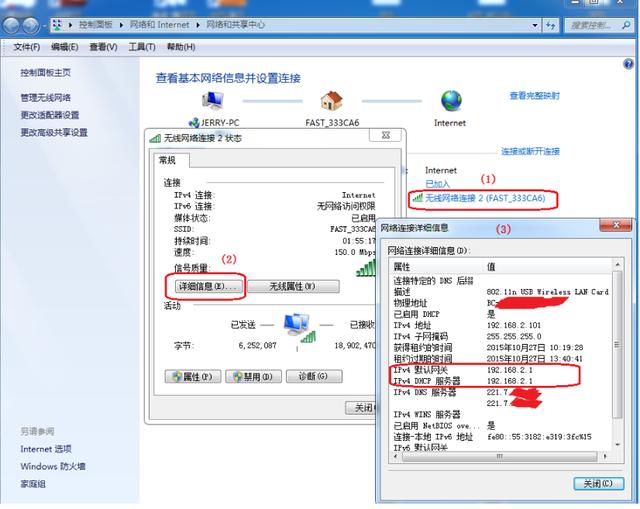This screenshot has width=640, height=509.
Task: Select the 物理地址 row
Action: click(x=501, y=303)
